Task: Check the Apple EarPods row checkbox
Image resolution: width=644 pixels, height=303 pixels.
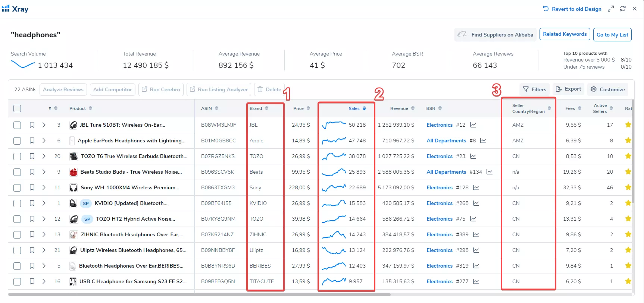Action: pyautogui.click(x=17, y=141)
